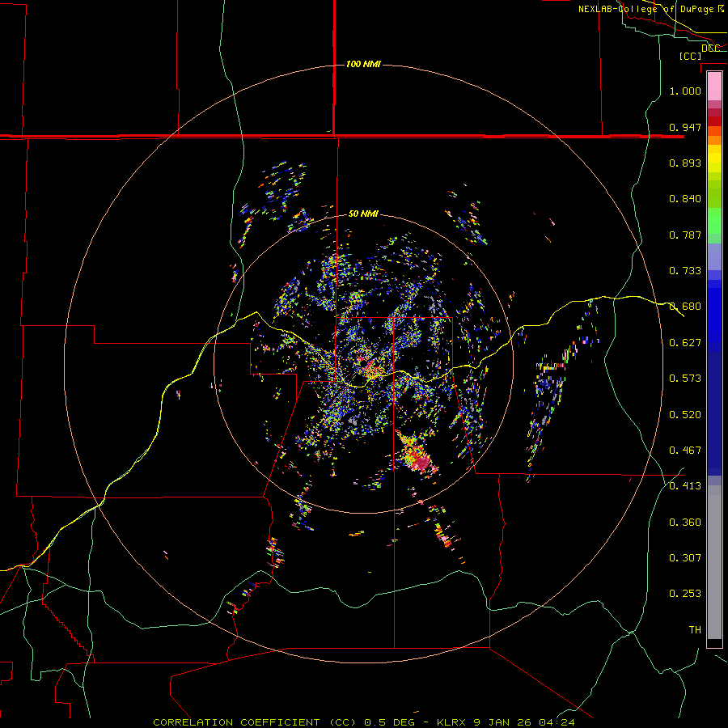
Task: Click the [CC] legend header label
Action: [691, 56]
